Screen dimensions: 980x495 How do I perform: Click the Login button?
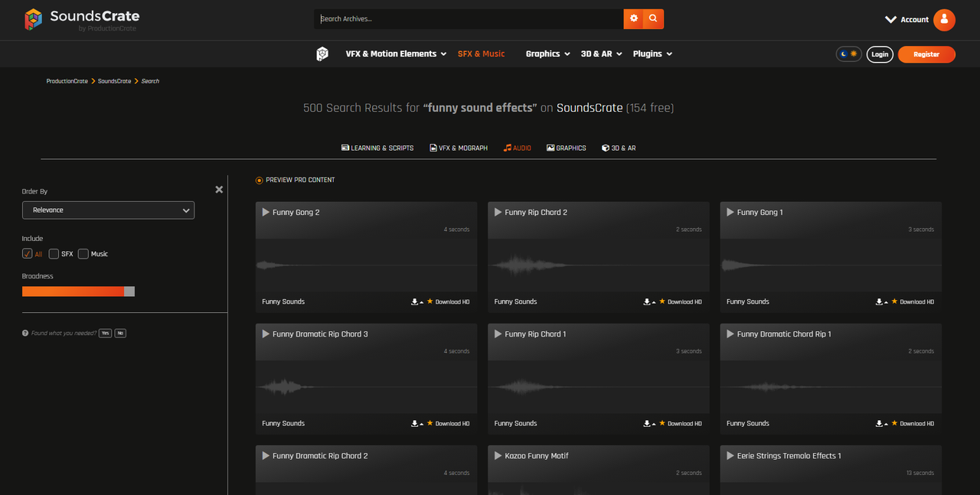pos(880,54)
